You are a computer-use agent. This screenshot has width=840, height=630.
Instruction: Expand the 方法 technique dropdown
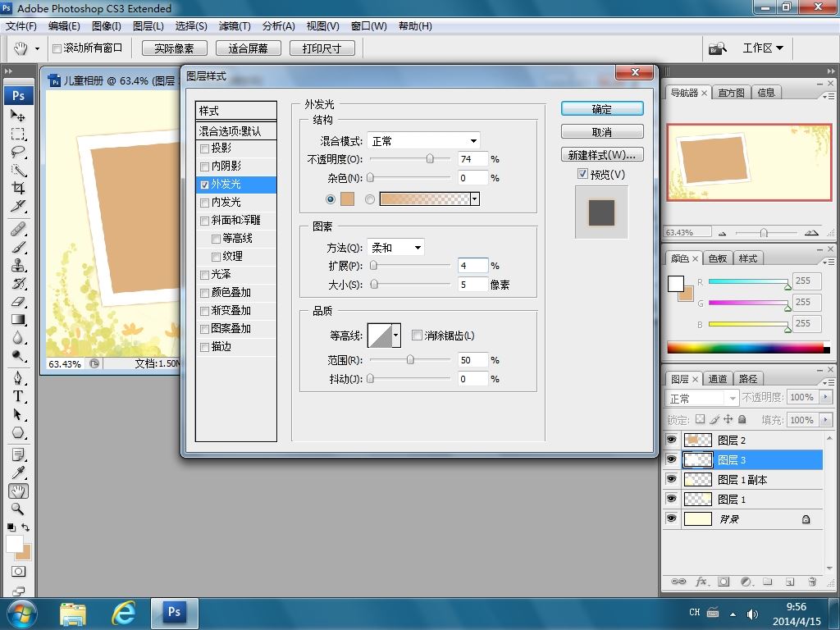(396, 248)
